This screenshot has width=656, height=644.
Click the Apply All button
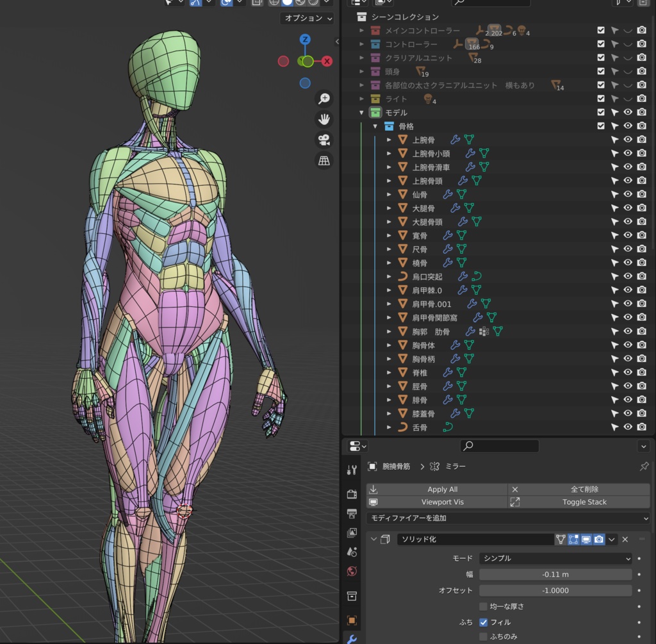click(x=442, y=490)
